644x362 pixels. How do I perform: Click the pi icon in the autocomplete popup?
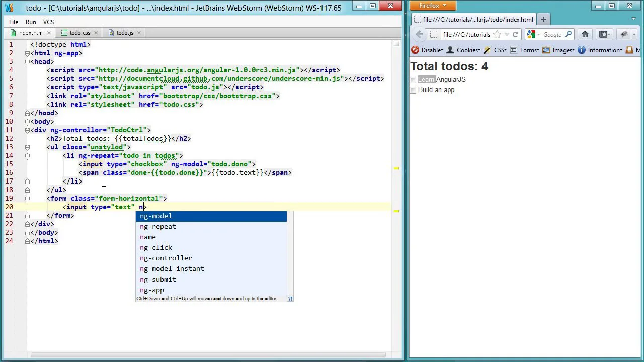pyautogui.click(x=290, y=299)
